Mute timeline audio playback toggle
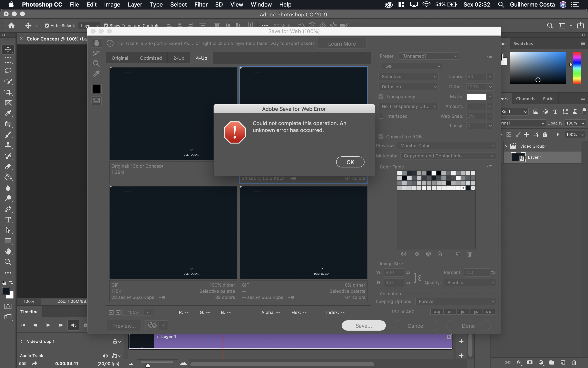Screen dimensions: 588x368 click(x=74, y=325)
